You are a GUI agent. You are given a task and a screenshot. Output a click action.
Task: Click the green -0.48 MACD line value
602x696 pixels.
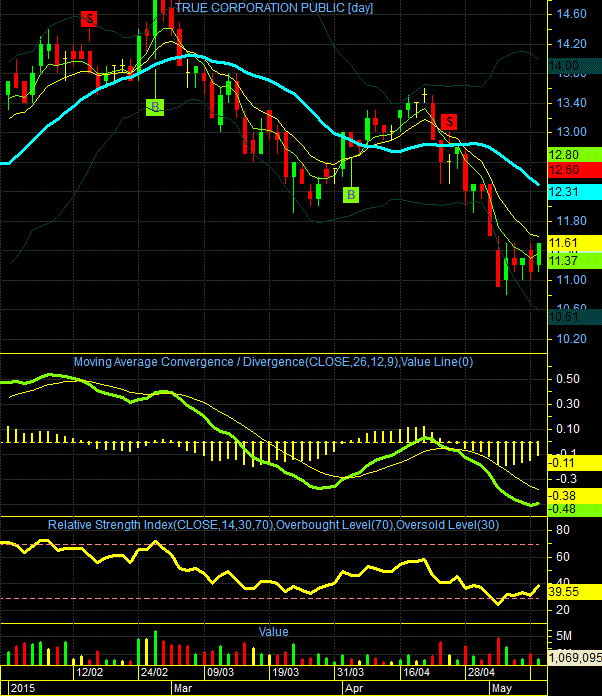575,509
